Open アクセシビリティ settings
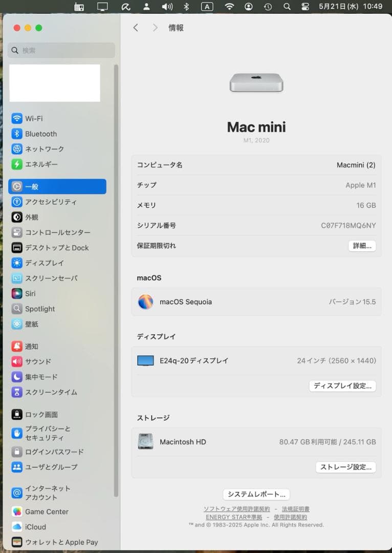 (x=57, y=202)
